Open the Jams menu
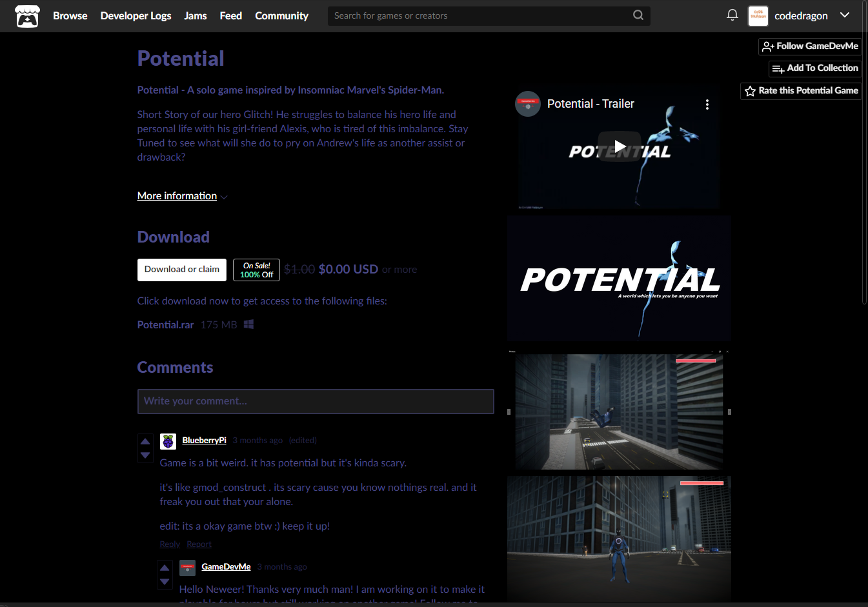This screenshot has height=607, width=868. point(196,15)
